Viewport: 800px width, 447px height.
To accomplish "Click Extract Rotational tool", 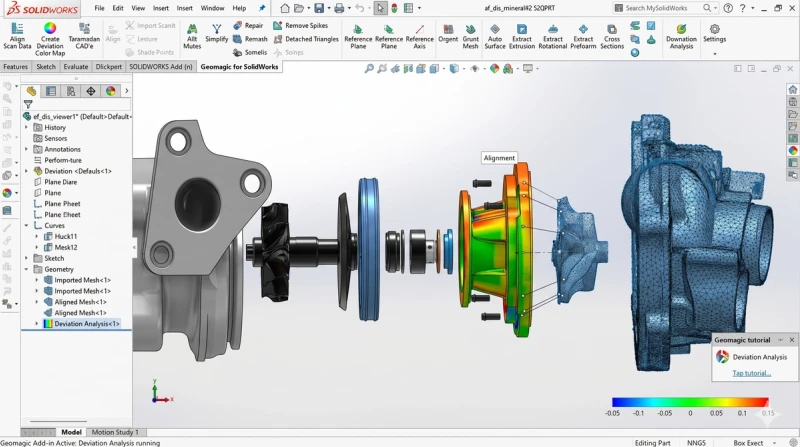I will 553,36.
